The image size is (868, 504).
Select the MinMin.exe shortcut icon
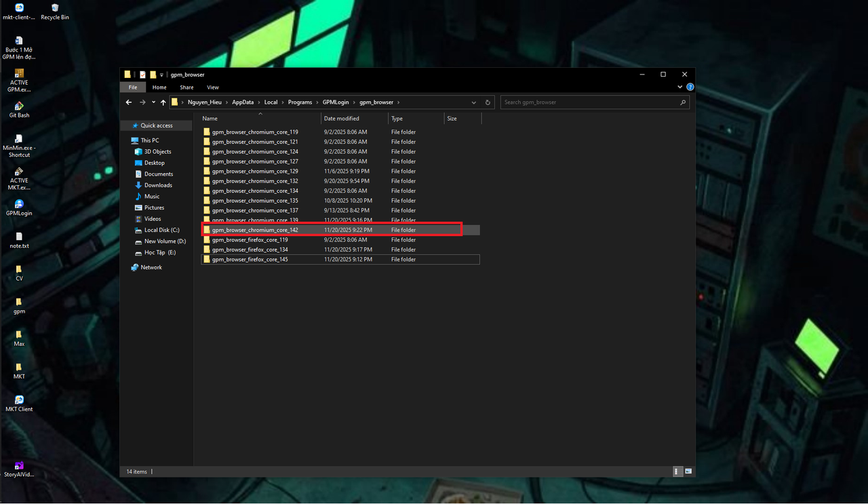click(x=19, y=146)
